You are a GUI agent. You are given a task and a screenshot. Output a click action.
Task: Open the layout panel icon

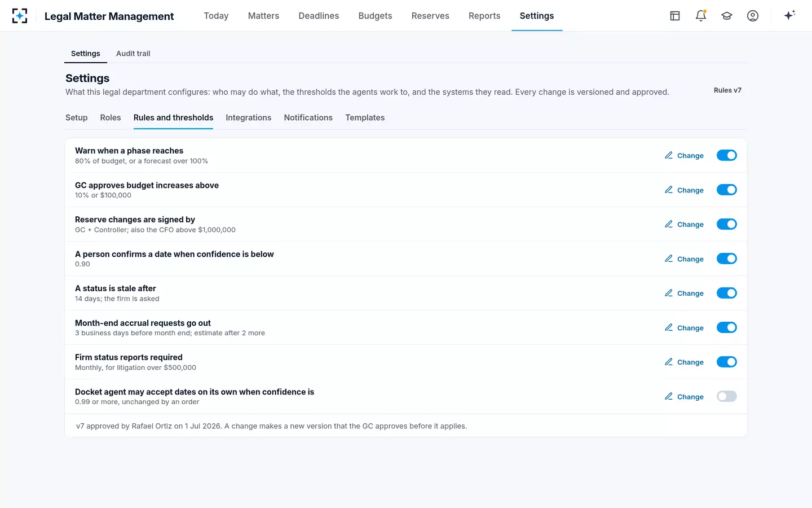point(675,16)
